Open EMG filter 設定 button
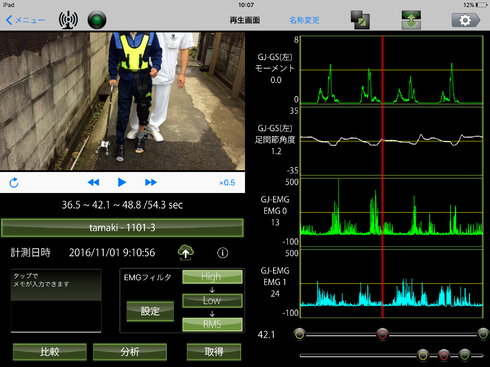The image size is (490, 367). point(150,311)
